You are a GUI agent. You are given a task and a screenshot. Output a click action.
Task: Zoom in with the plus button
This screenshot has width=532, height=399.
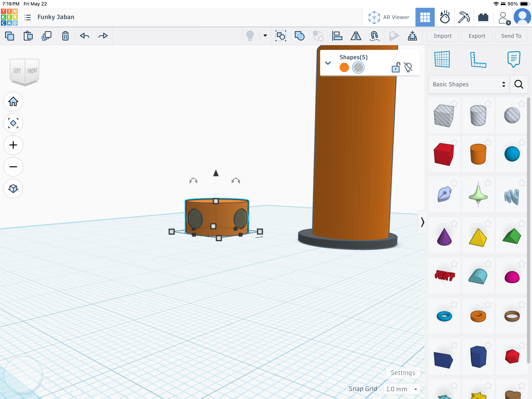[13, 145]
